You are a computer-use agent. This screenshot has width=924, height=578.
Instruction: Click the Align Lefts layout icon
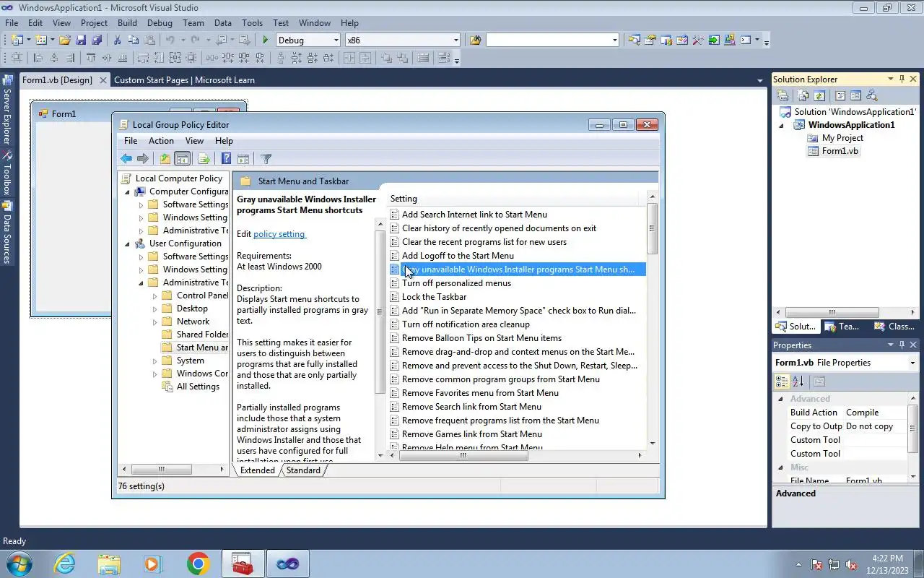38,59
